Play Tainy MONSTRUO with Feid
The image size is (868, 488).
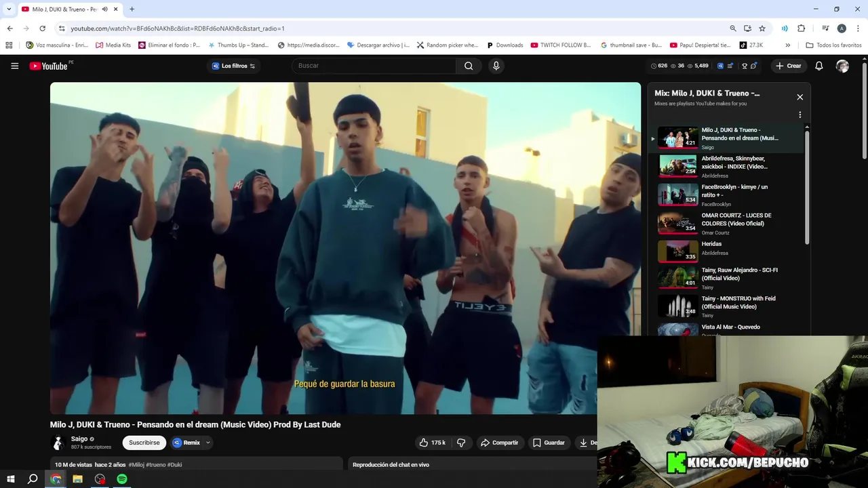pyautogui.click(x=726, y=306)
